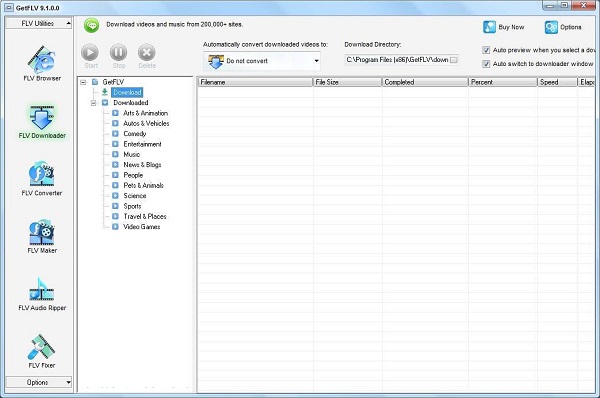Open the conversion format dropdown
600x398 pixels.
(316, 61)
